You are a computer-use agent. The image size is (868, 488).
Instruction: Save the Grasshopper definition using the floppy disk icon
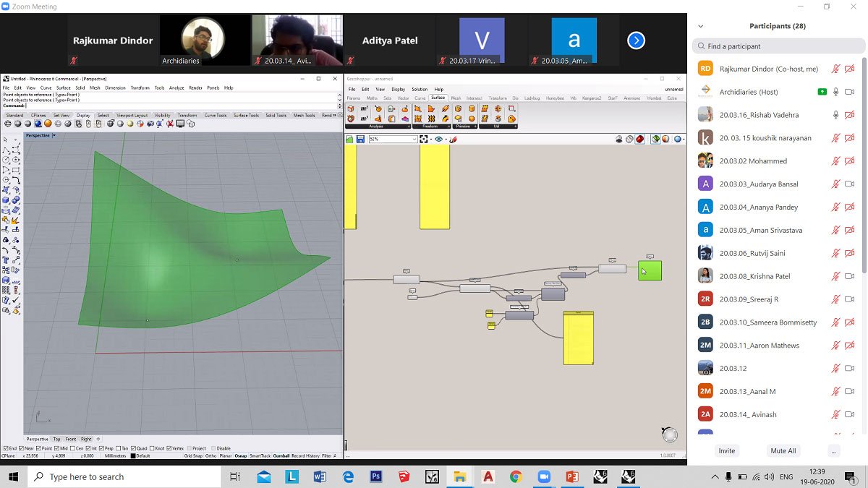click(x=359, y=138)
